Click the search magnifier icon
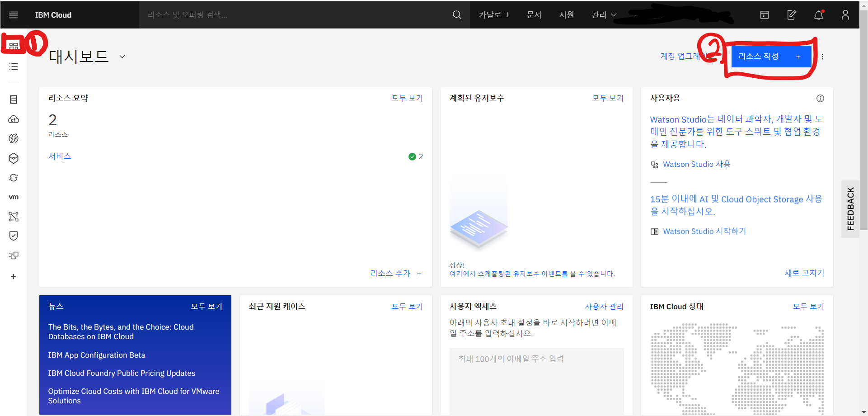This screenshot has height=416, width=868. [x=457, y=15]
